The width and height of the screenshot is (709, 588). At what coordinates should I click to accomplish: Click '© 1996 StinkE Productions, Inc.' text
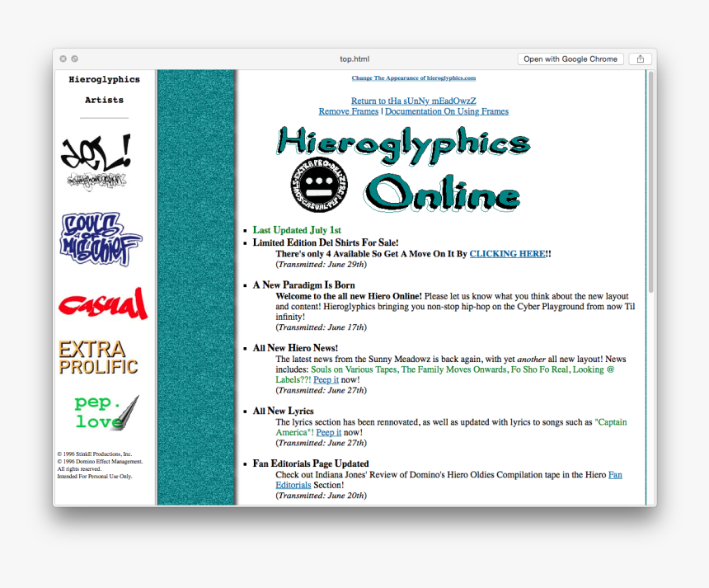(x=95, y=454)
